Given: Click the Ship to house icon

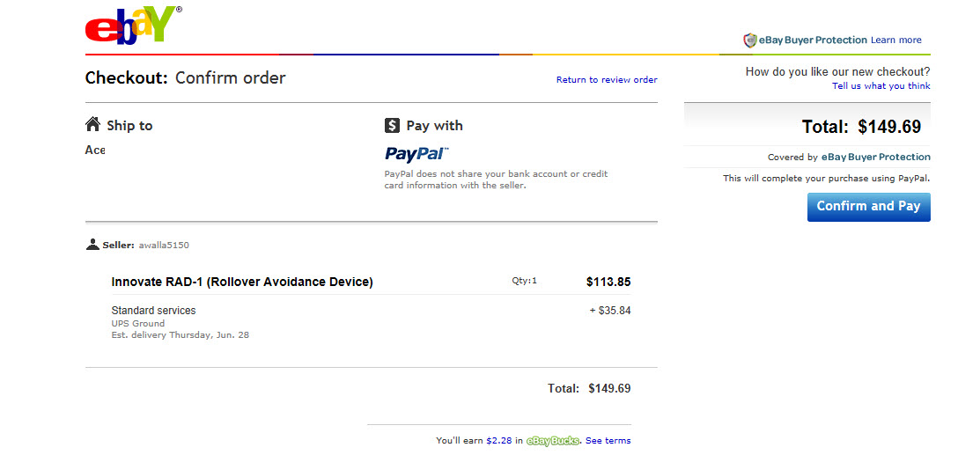Looking at the screenshot, I should tap(92, 125).
